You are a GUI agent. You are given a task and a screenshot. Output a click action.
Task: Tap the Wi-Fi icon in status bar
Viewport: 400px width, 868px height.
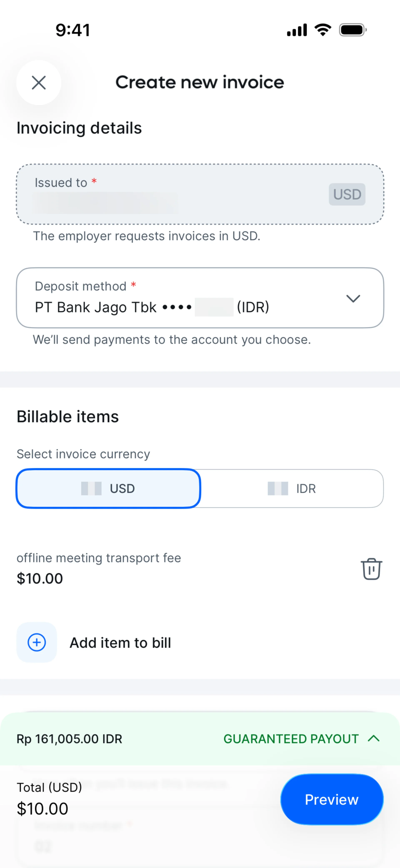point(323,30)
